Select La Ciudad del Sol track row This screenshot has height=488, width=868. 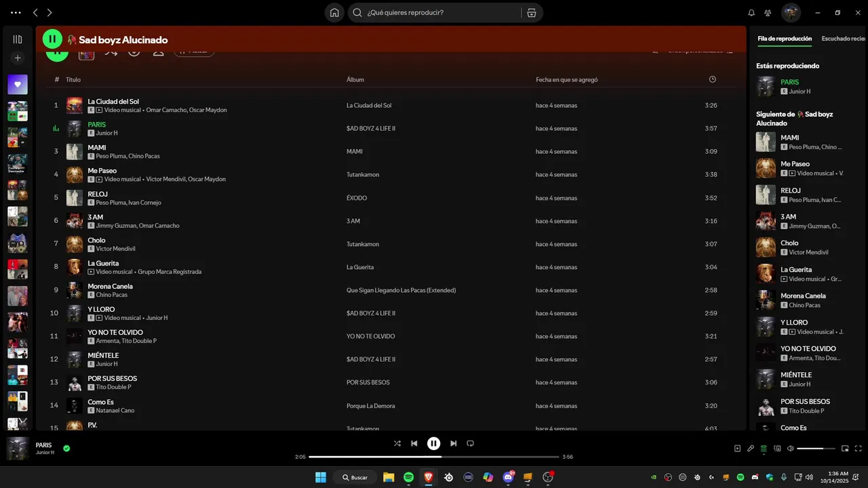(x=389, y=105)
